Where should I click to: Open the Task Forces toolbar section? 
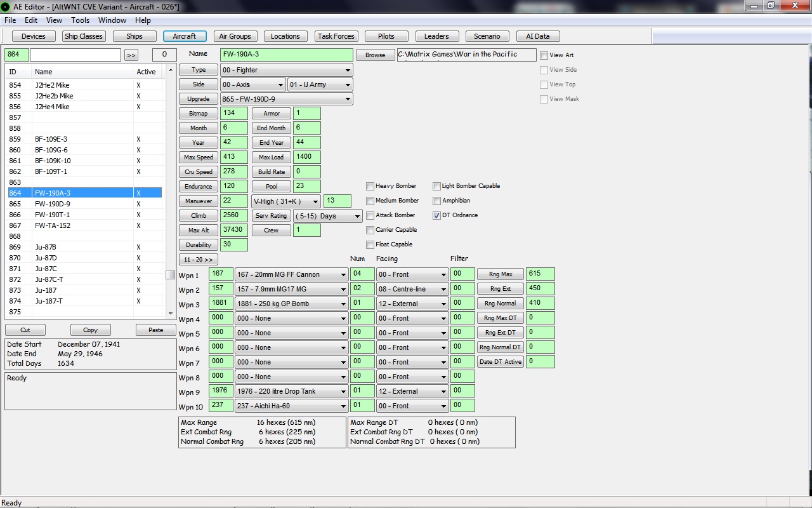tap(336, 36)
